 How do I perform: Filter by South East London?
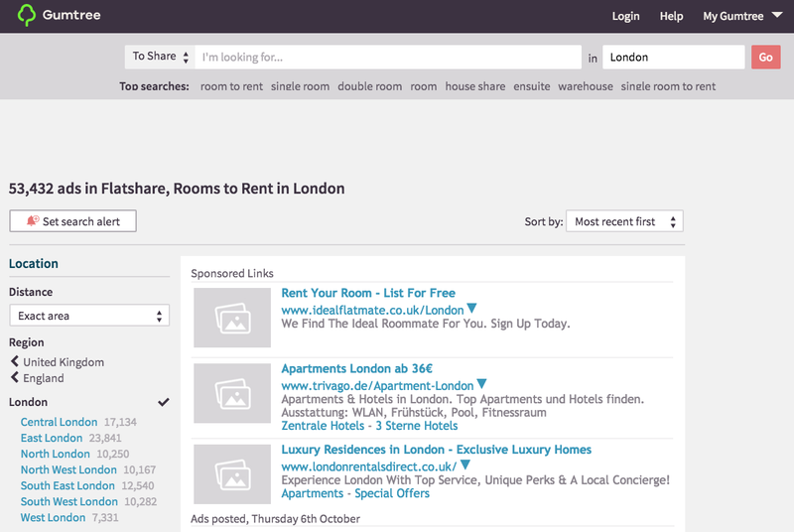(x=67, y=485)
